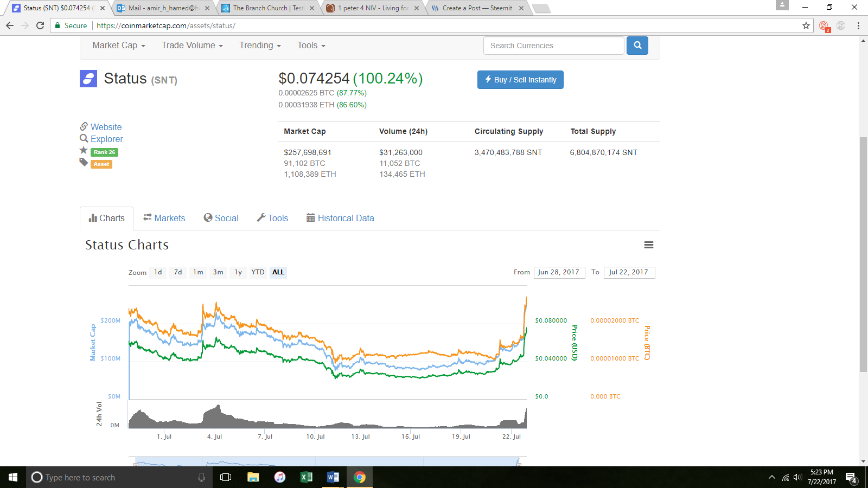Screen dimensions: 868x488
Task: Click the blue search magnifier button
Action: [x=637, y=46]
